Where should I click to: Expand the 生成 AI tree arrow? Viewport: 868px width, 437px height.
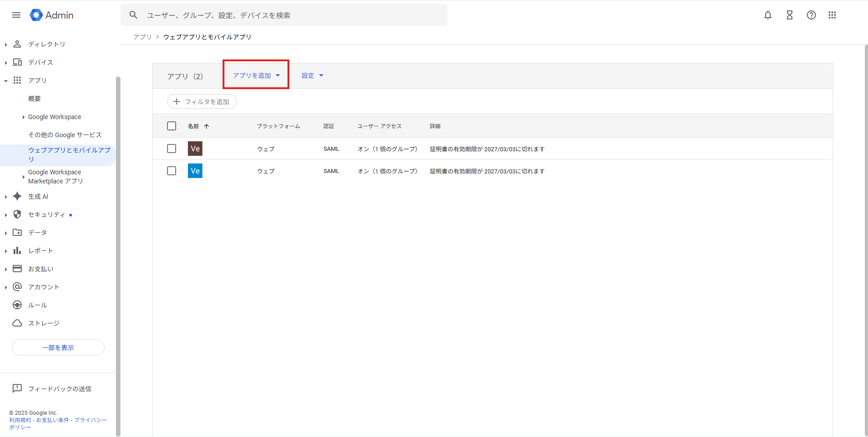[x=6, y=197]
